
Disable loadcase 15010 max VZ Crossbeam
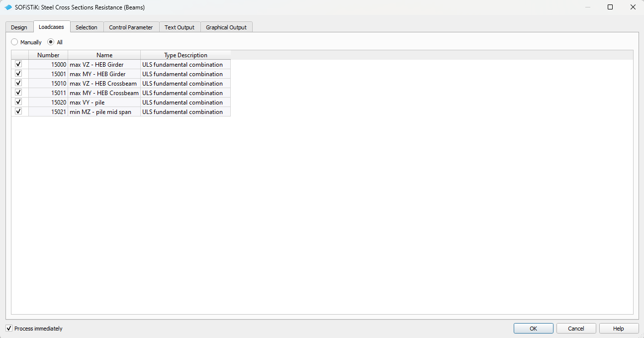[18, 83]
